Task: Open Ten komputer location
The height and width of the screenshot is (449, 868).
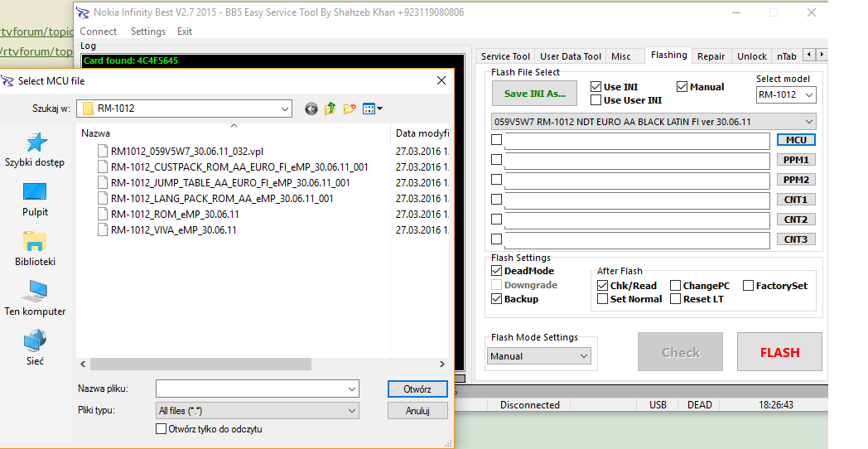Action: 35,298
